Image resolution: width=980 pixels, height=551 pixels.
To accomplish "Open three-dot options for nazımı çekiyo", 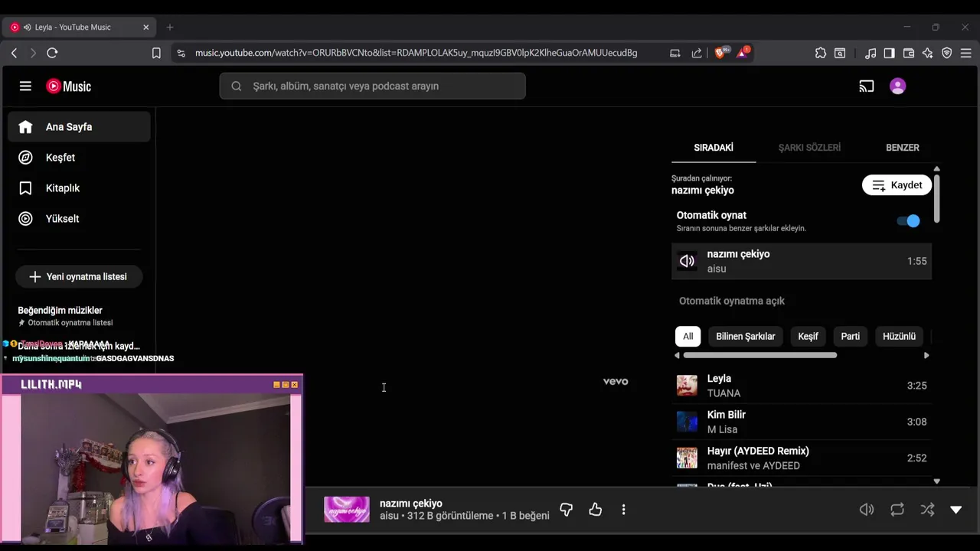I will (623, 510).
